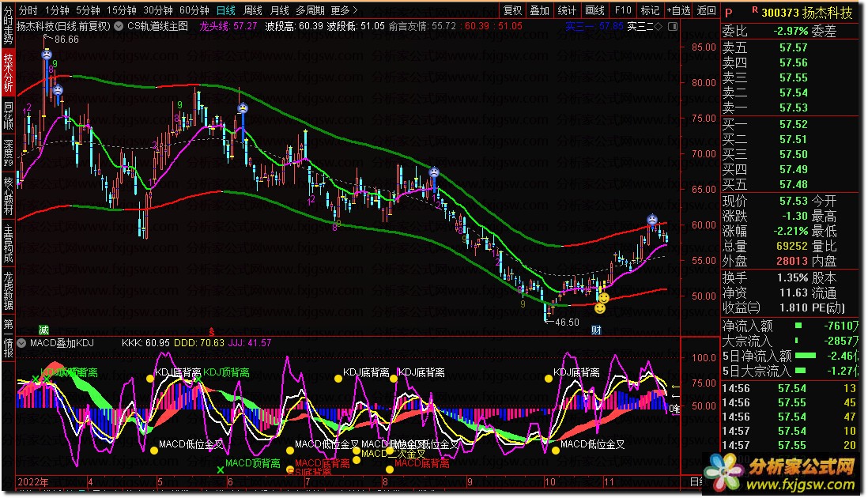
Task: Click the 现价 value 57.53
Action: click(793, 200)
